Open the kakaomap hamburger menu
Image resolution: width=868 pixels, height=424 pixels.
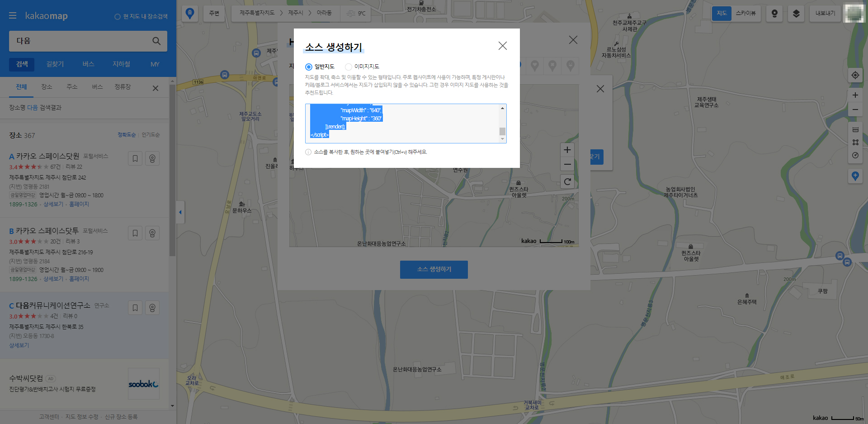(13, 16)
